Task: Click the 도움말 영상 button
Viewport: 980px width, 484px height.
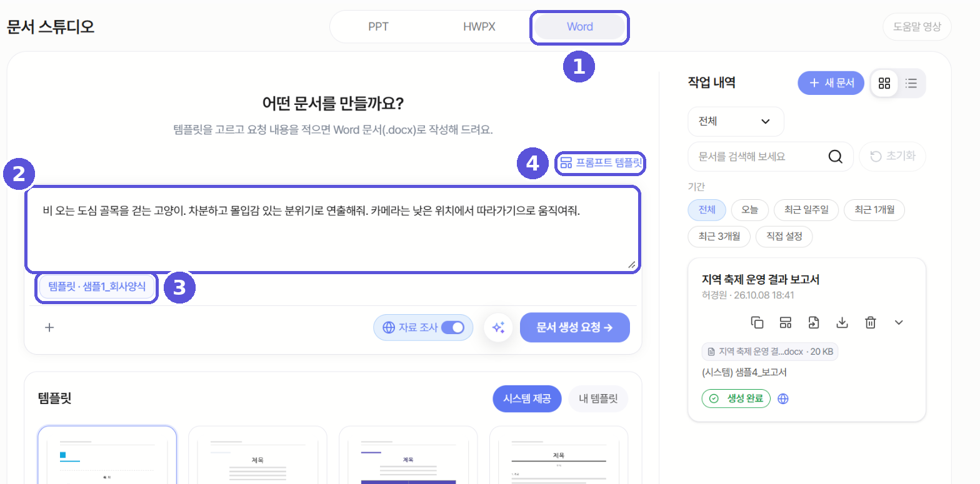Action: [917, 27]
